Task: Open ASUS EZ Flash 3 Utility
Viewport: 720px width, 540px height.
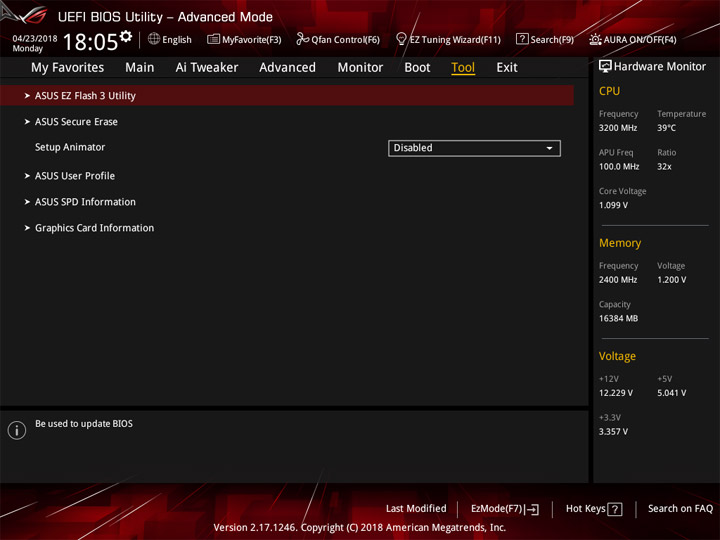Action: (287, 96)
